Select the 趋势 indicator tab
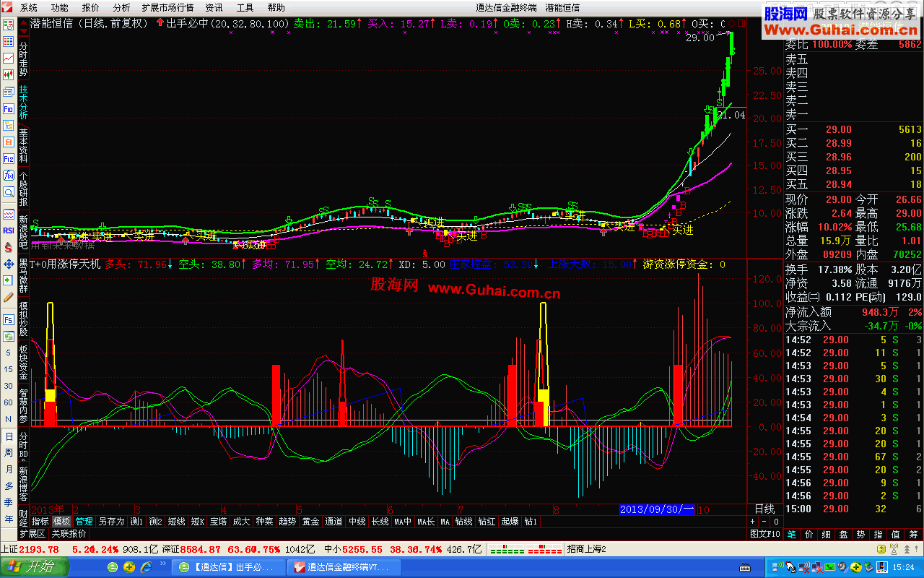This screenshot has width=924, height=578. point(287,521)
